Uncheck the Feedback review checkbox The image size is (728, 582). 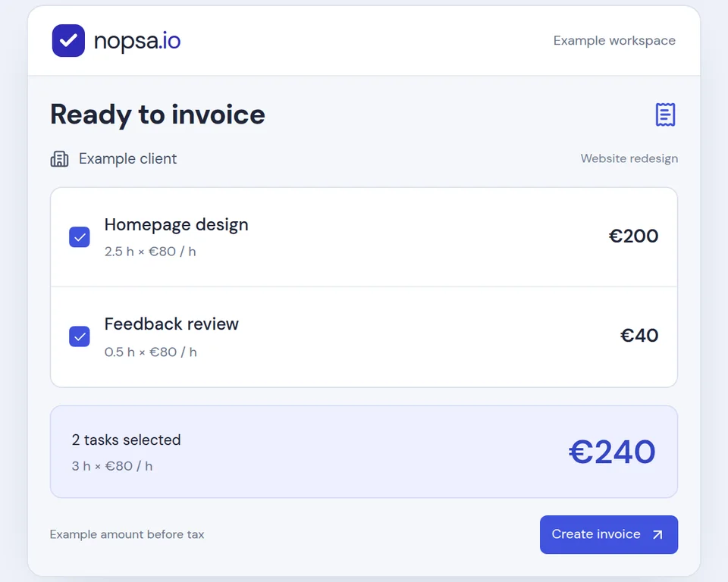(80, 336)
